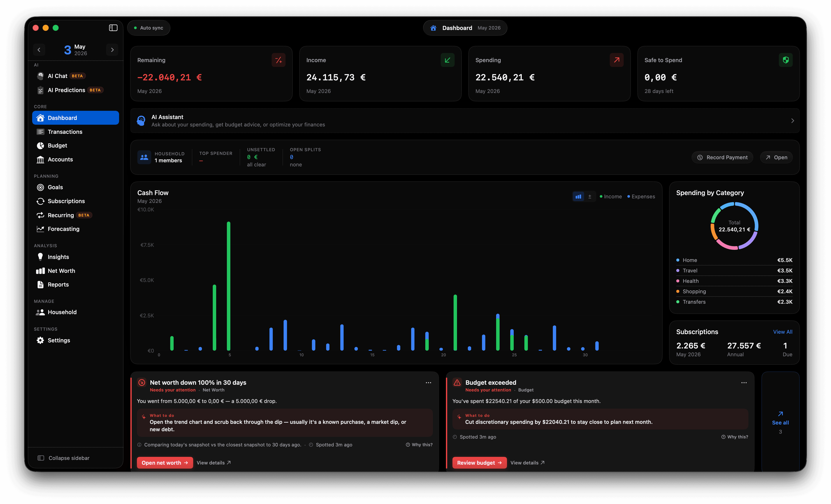The image size is (831, 504).
Task: Click the Spending card arrow icon
Action: pyautogui.click(x=617, y=60)
